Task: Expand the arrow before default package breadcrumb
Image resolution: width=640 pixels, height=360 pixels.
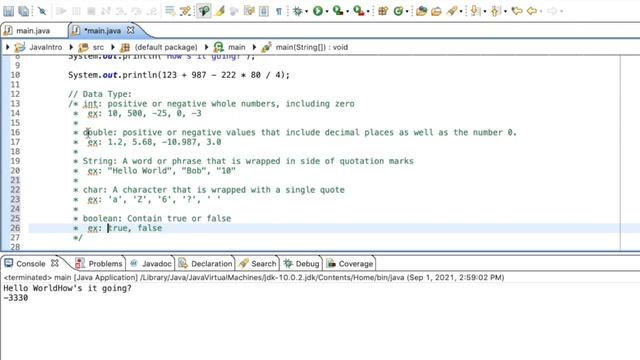Action: click(113, 47)
